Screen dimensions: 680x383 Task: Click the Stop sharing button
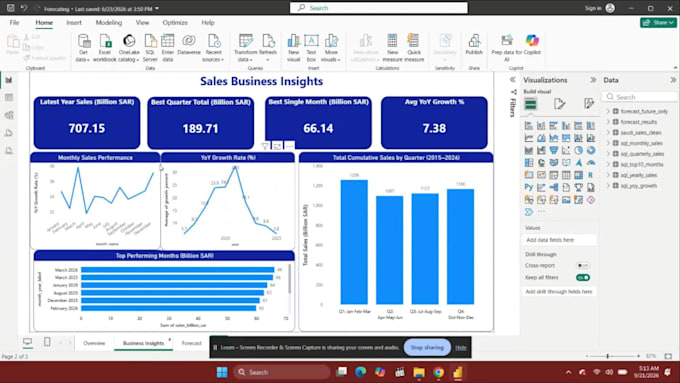coord(427,347)
